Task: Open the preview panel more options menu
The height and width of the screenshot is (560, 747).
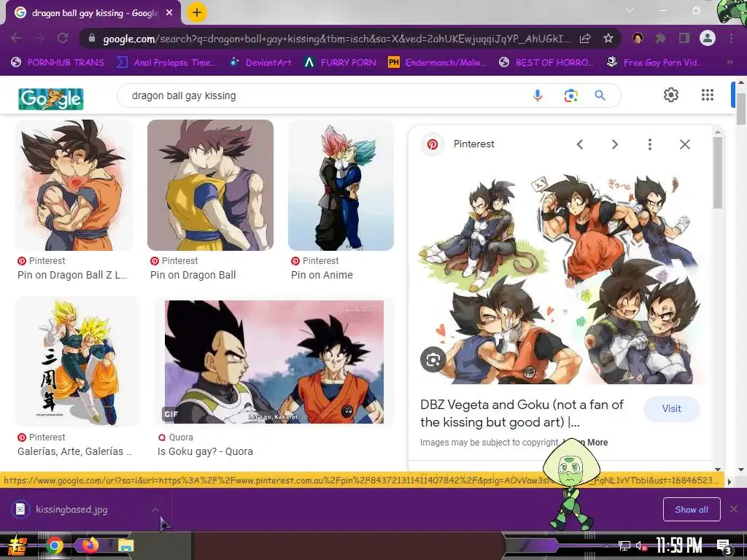Action: click(x=650, y=144)
